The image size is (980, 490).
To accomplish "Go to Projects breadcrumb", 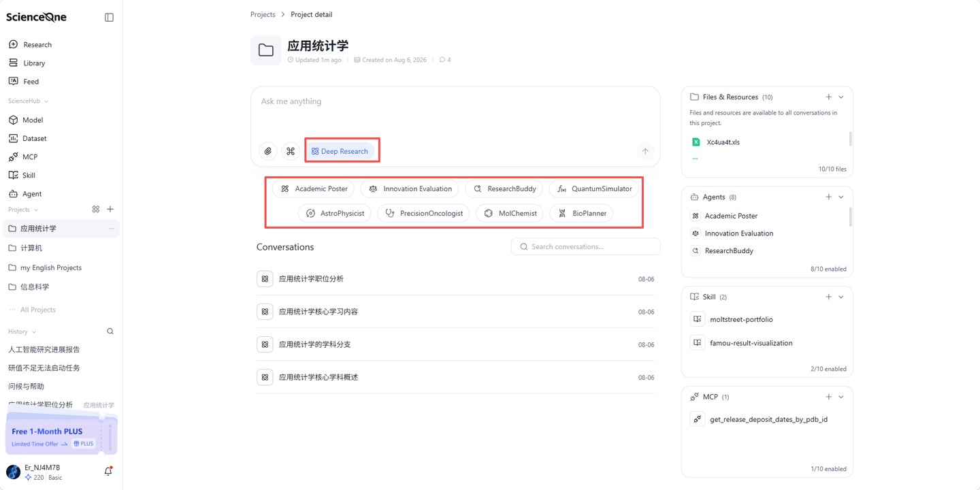I will point(263,14).
